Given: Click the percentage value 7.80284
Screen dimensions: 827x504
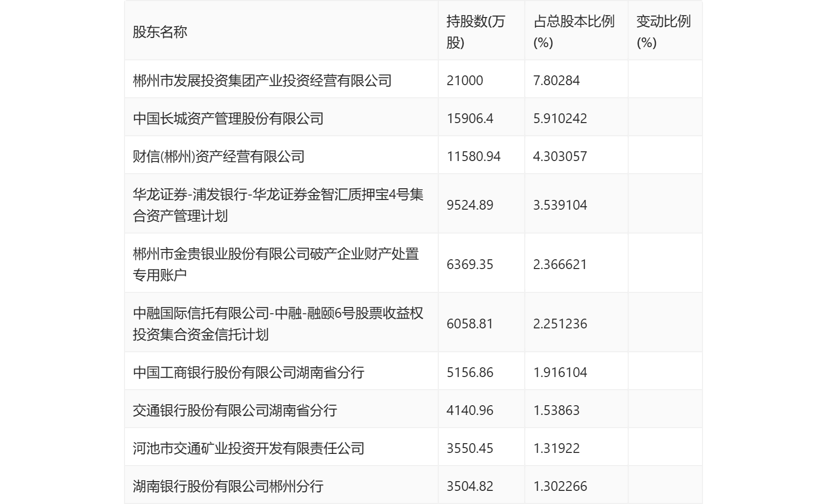Looking at the screenshot, I should tap(557, 80).
